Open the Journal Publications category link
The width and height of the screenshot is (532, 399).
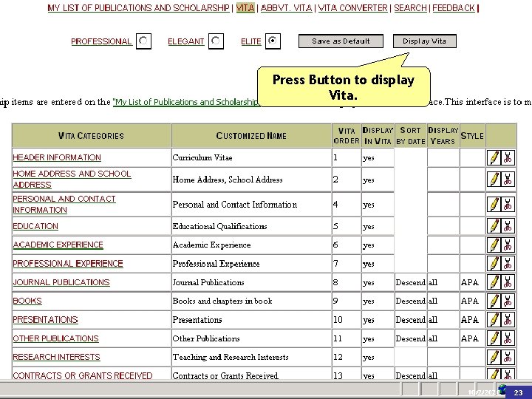pyautogui.click(x=61, y=282)
